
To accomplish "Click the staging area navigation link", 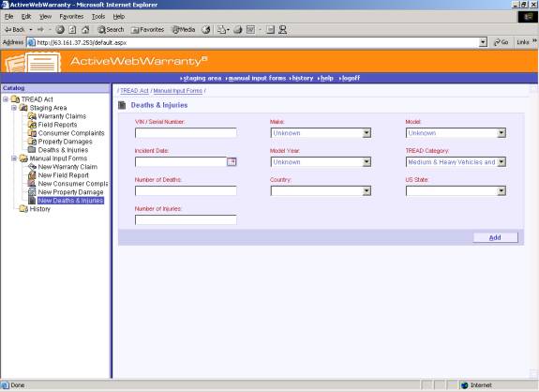I will pos(202,79).
